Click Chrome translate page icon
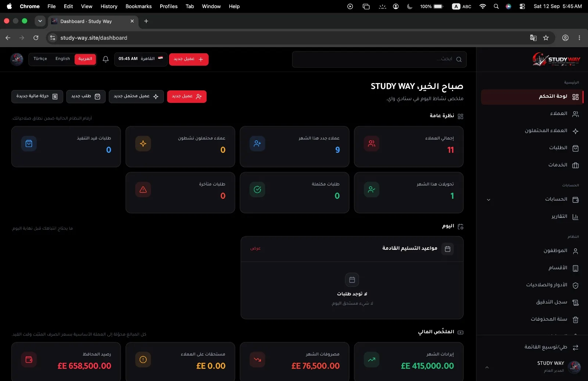This screenshot has height=381, width=588. tap(533, 38)
